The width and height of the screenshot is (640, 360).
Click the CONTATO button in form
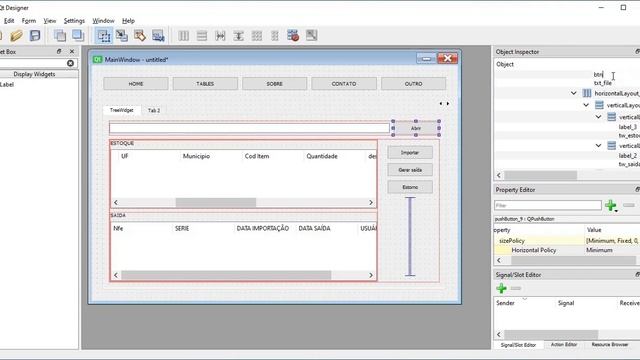[x=344, y=84]
